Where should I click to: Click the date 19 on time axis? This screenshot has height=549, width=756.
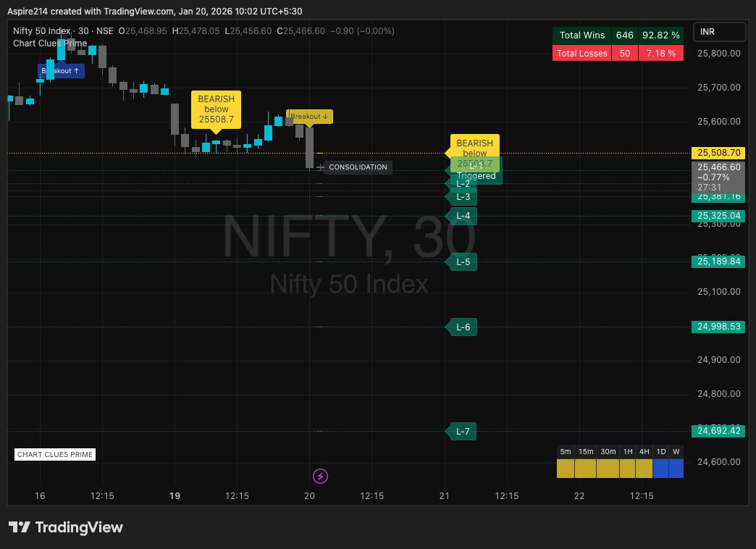tap(175, 495)
